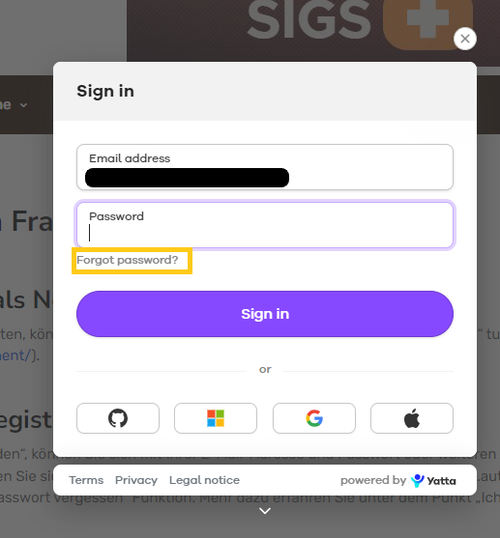Sign in with the GitHub icon button
The width and height of the screenshot is (500, 538).
point(118,418)
